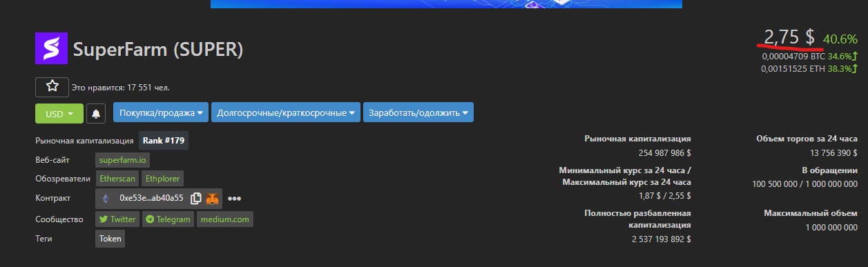
Task: Copy contract address icon
Action: 195,198
